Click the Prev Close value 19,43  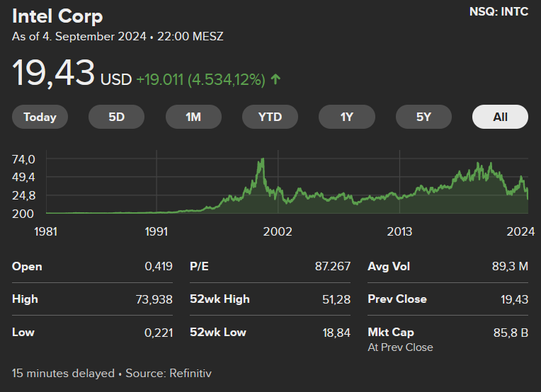(514, 299)
